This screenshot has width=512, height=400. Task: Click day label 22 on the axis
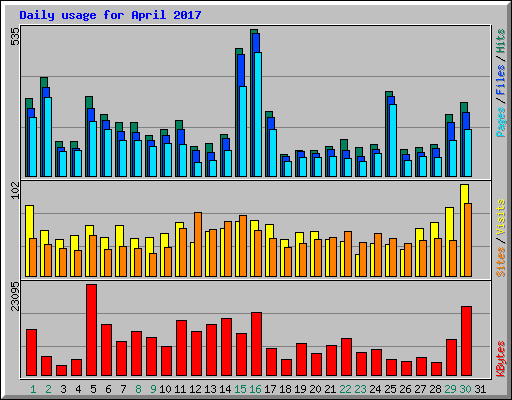coord(345,389)
